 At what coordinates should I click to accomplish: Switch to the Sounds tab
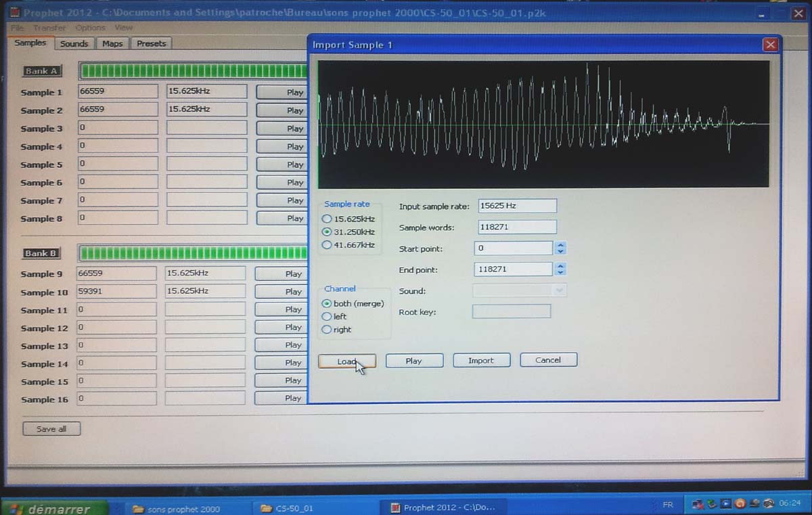[74, 43]
